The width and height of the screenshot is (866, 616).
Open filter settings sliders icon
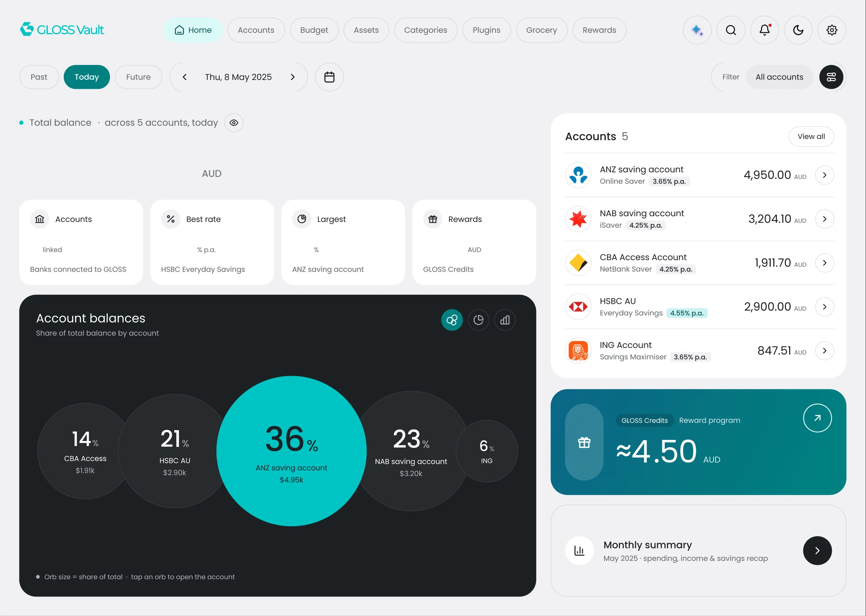831,77
